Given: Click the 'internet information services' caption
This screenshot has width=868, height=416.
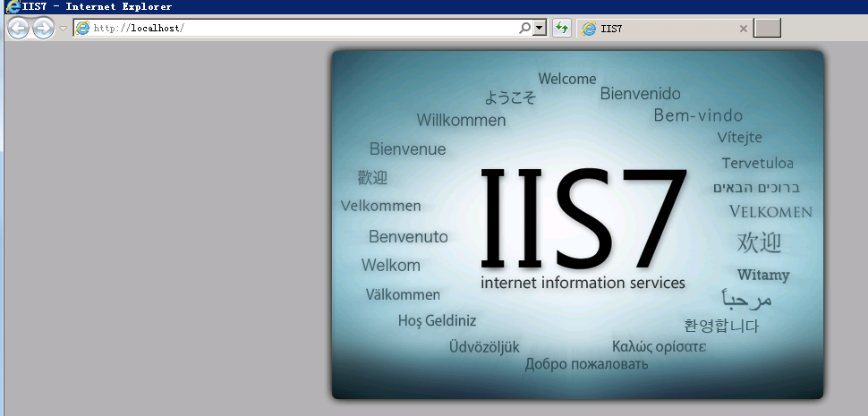Looking at the screenshot, I should click(583, 283).
